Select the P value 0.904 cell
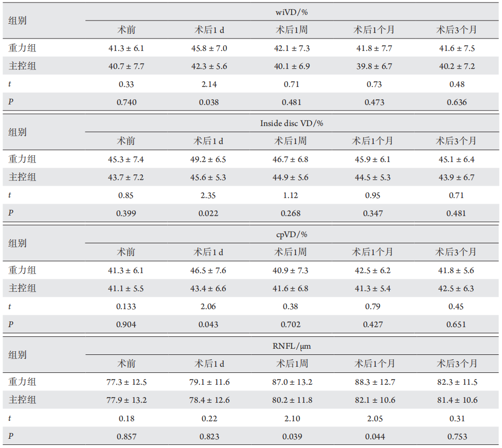 [127, 325]
